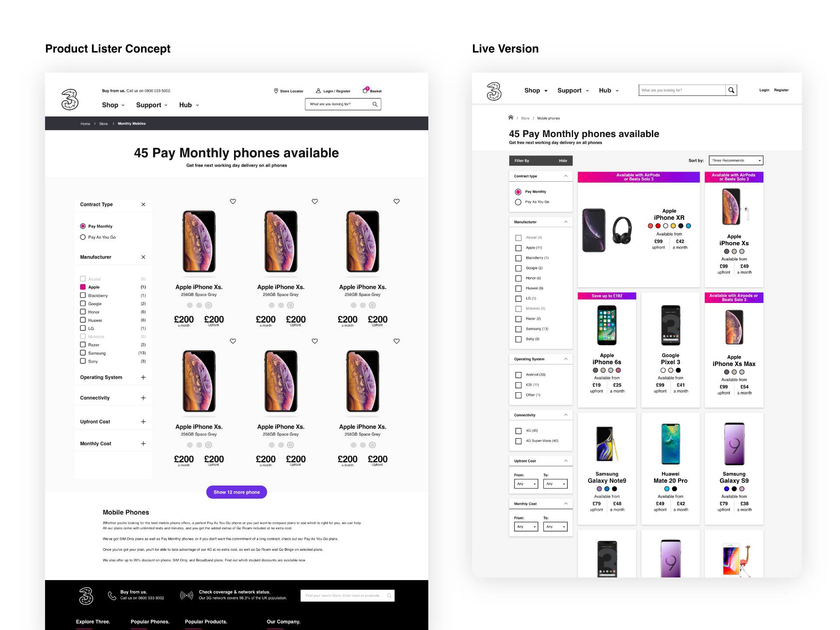This screenshot has width=840, height=630.
Task: Click the home icon in live breadcrumb
Action: 511,117
